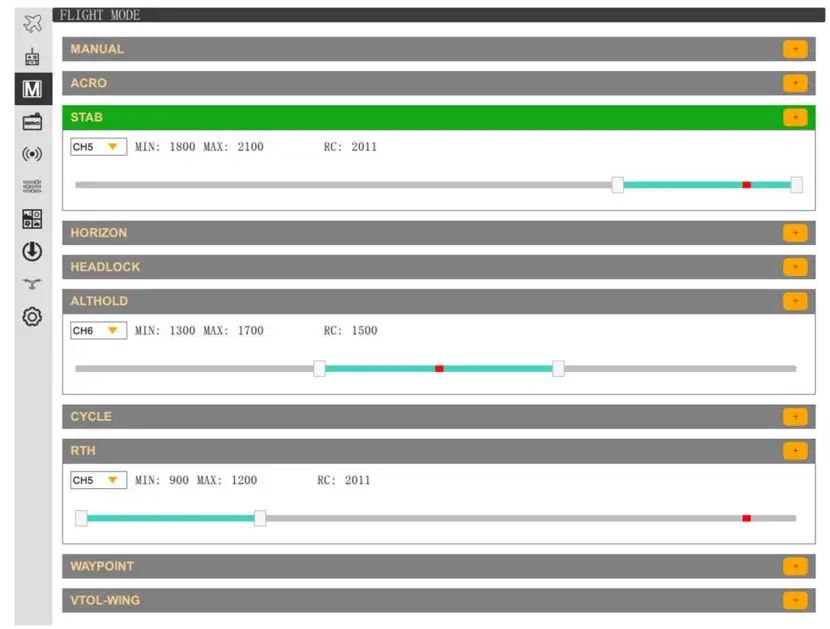Open the gear settings sidebar icon
This screenshot has height=629, width=830.
(32, 317)
